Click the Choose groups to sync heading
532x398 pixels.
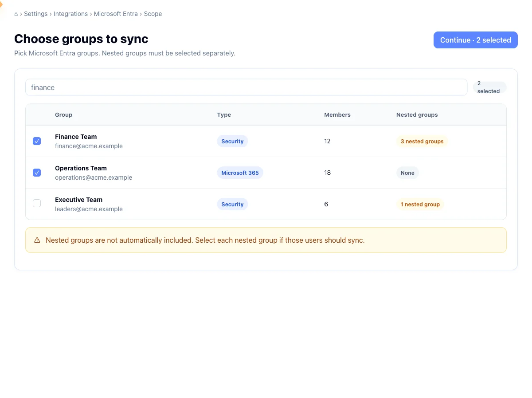(81, 39)
